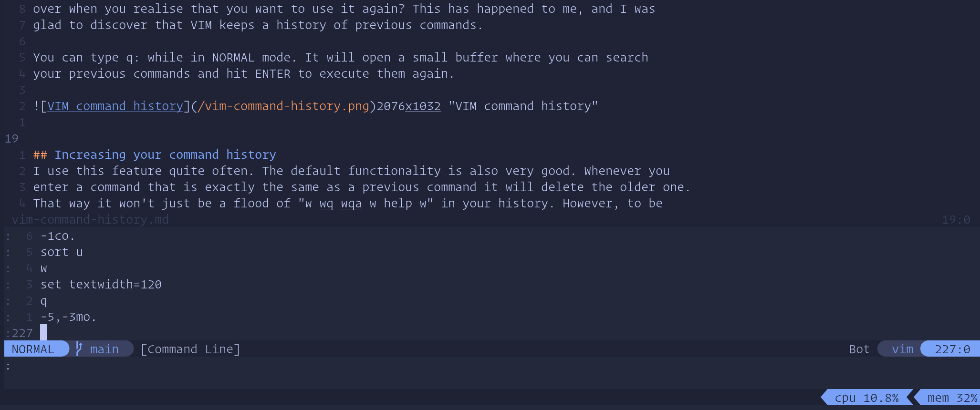
Task: Click the 227:0 cursor position indicator
Action: coord(952,349)
